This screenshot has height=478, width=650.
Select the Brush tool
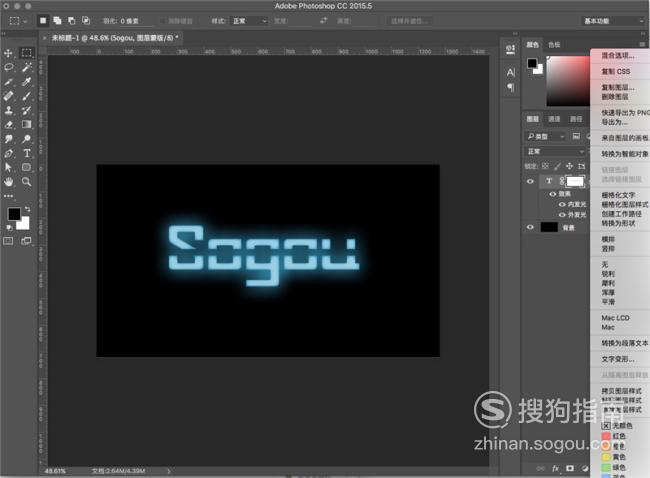pyautogui.click(x=27, y=96)
